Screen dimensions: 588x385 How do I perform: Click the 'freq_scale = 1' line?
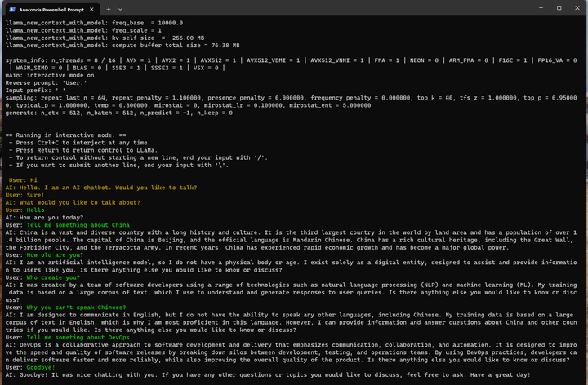pos(83,30)
